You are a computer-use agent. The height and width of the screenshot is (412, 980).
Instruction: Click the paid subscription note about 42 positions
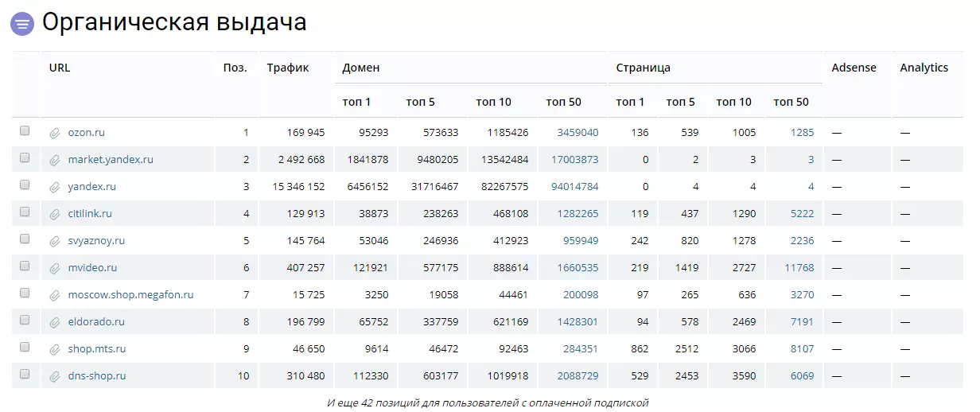488,402
